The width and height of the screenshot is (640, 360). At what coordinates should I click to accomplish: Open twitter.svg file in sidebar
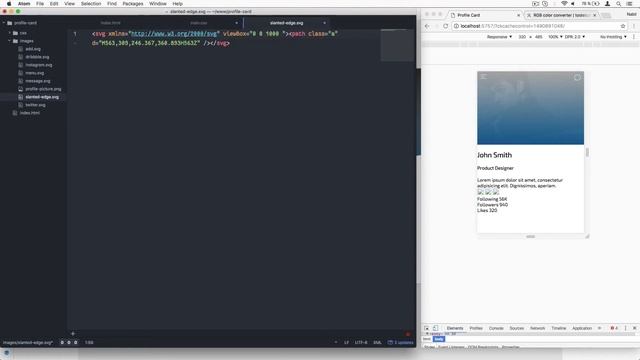tap(35, 105)
